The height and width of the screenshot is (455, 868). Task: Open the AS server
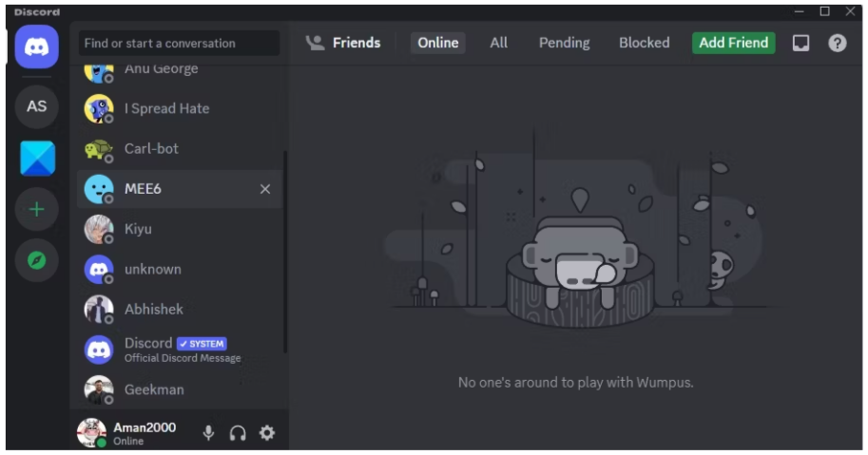coord(36,106)
